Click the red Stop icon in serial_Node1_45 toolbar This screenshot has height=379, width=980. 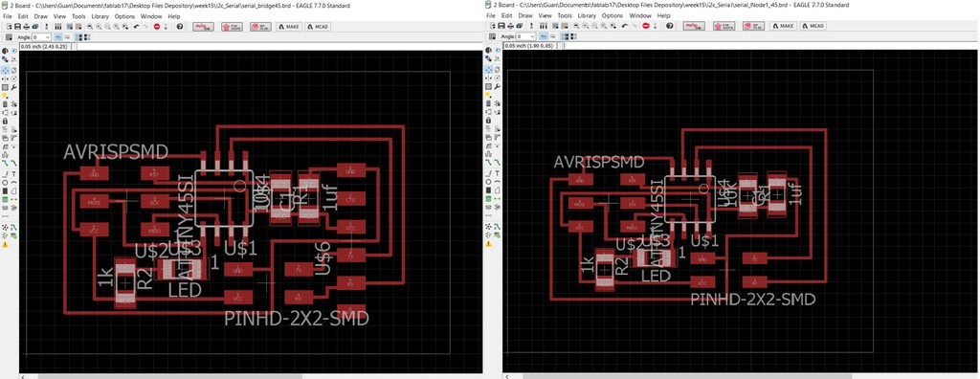coord(646,26)
